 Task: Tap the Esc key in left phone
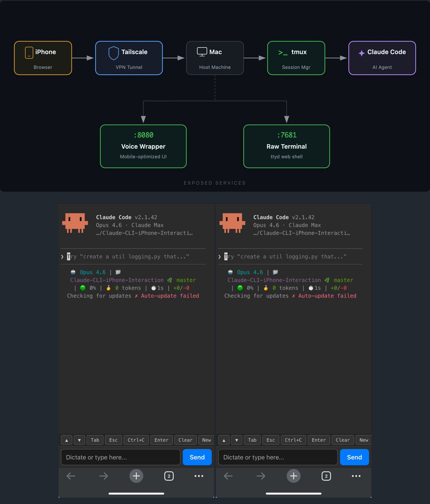click(113, 440)
